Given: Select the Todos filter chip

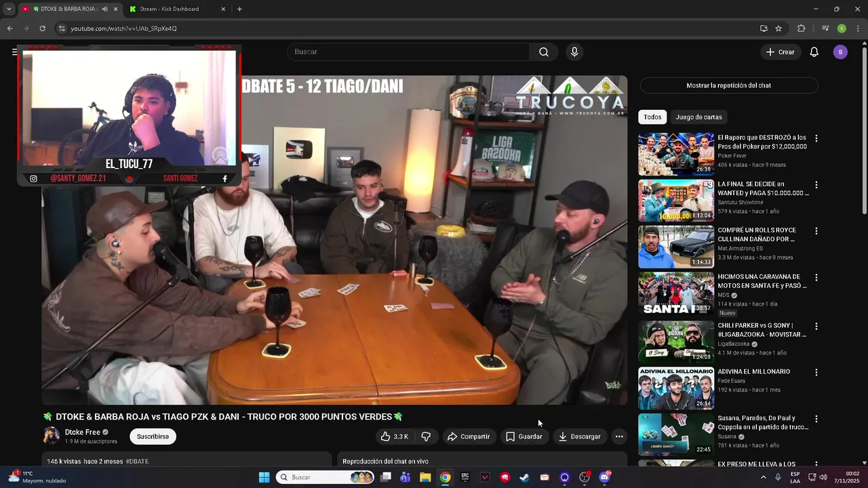Looking at the screenshot, I should [x=652, y=117].
